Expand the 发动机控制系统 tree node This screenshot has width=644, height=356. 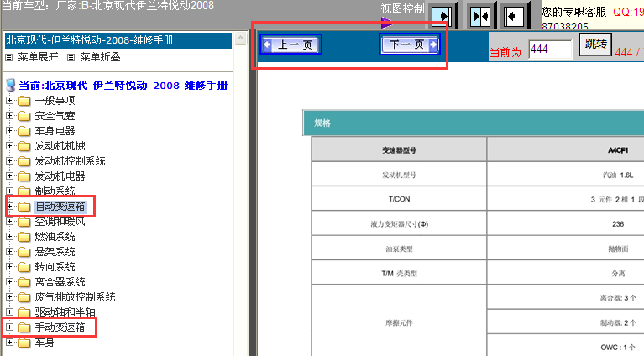(x=9, y=160)
